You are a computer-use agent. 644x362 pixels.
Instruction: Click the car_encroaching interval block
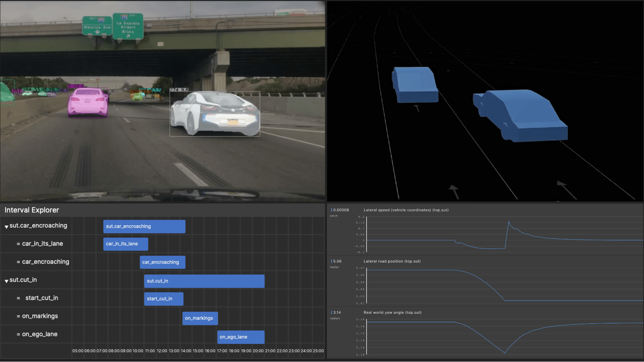(163, 262)
